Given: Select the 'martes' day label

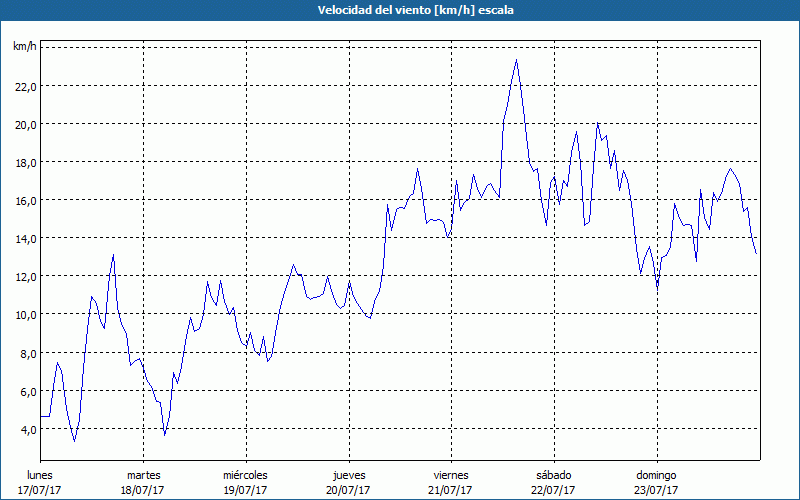Looking at the screenshot, I should (143, 474).
